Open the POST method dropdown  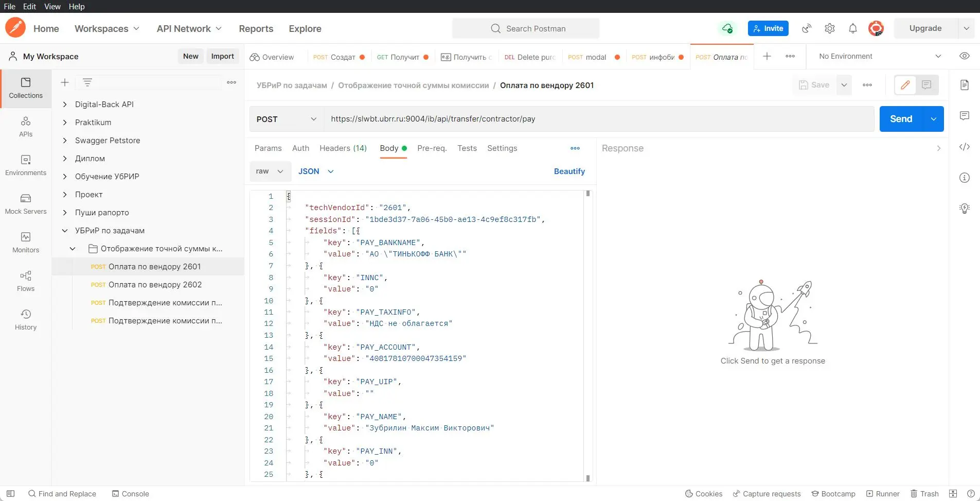pyautogui.click(x=286, y=119)
